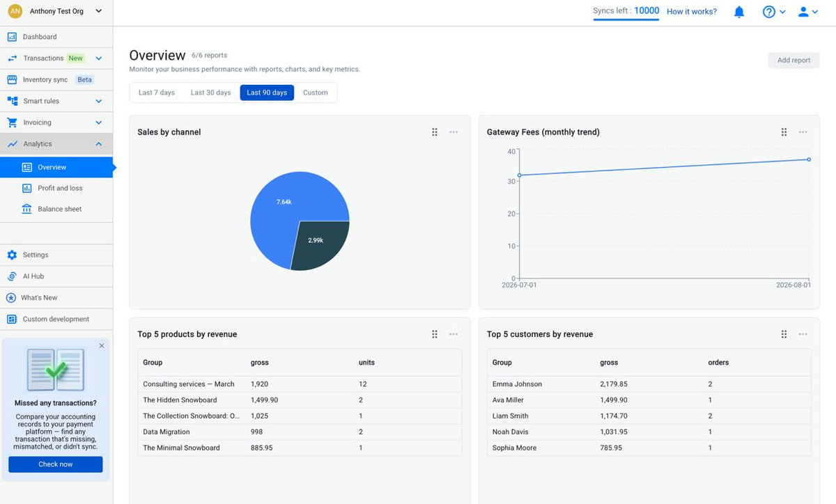Click Top 5 products drag handle icon
This screenshot has height=504, width=836.
435,334
